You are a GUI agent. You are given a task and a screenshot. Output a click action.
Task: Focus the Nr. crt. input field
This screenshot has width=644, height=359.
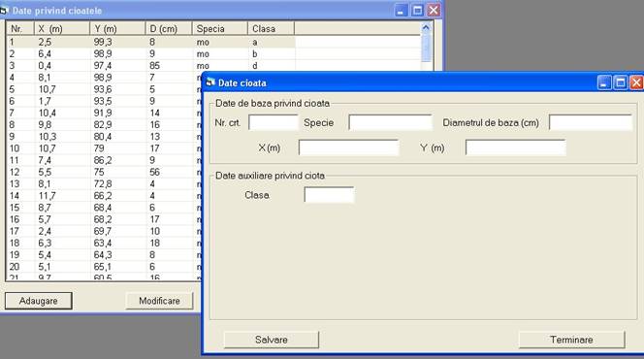click(x=274, y=122)
